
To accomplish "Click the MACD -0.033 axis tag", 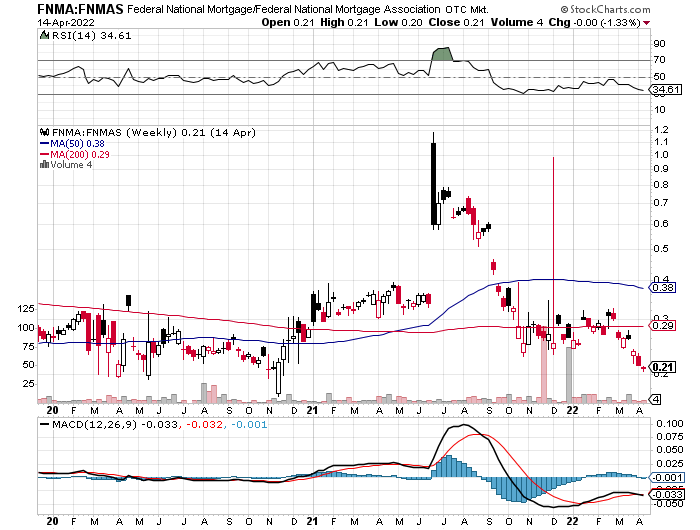I will pyautogui.click(x=666, y=494).
